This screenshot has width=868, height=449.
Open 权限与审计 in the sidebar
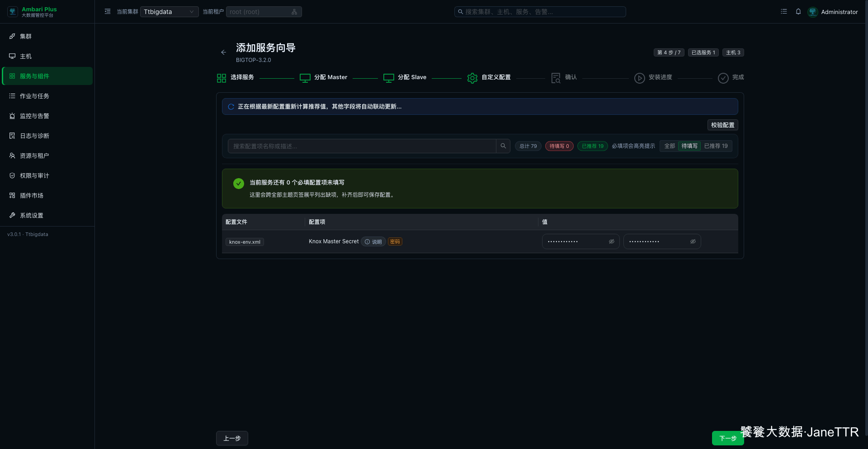(47, 175)
